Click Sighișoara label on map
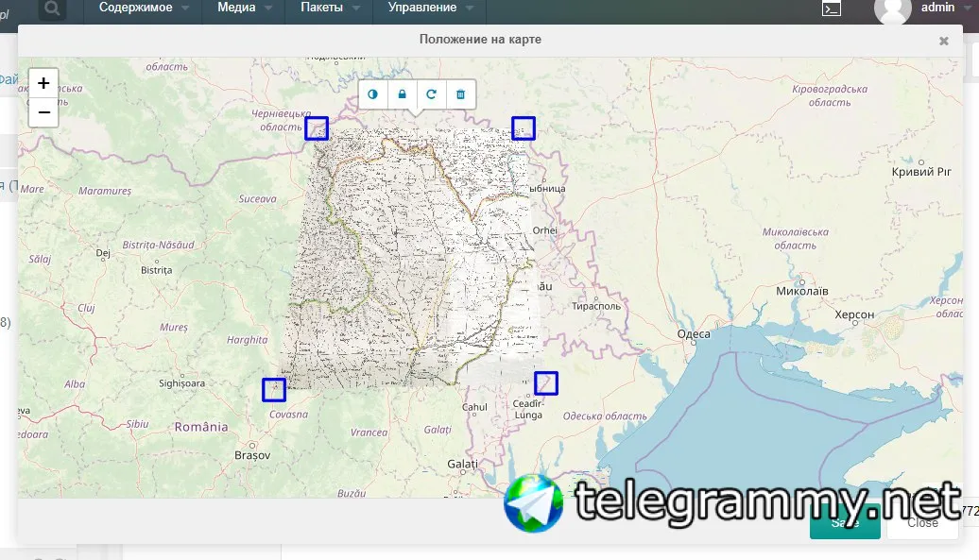The height and width of the screenshot is (560, 979). coord(181,383)
